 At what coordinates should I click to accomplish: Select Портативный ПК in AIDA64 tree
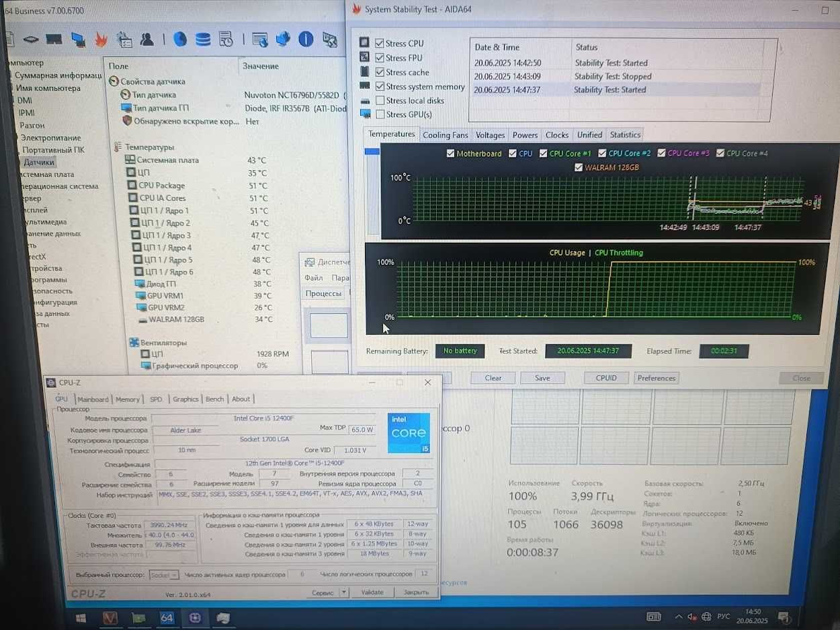coord(53,150)
